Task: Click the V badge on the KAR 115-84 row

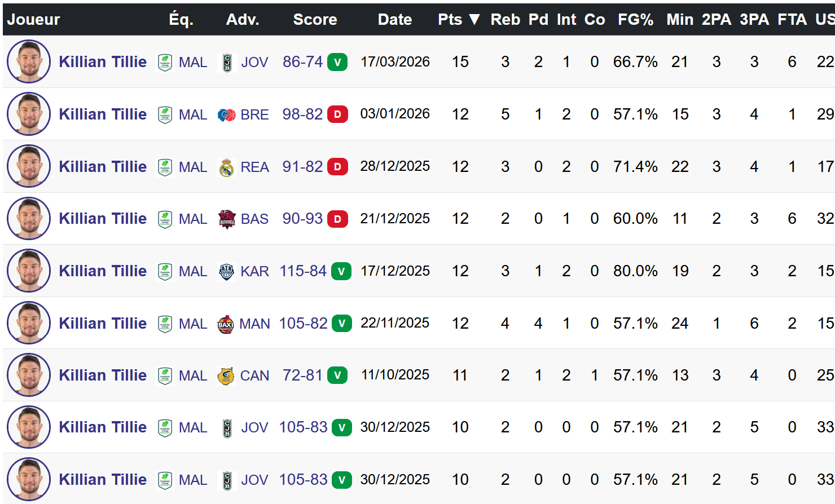Action: pyautogui.click(x=341, y=271)
